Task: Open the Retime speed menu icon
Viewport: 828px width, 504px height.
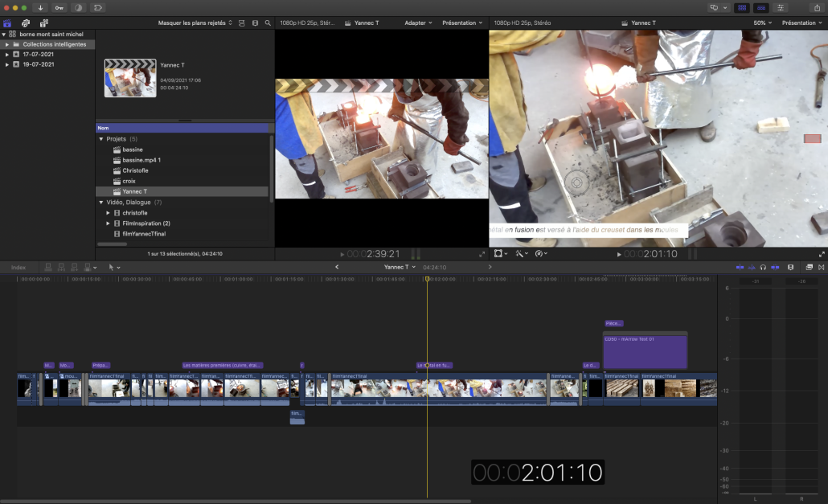Action: pos(541,254)
